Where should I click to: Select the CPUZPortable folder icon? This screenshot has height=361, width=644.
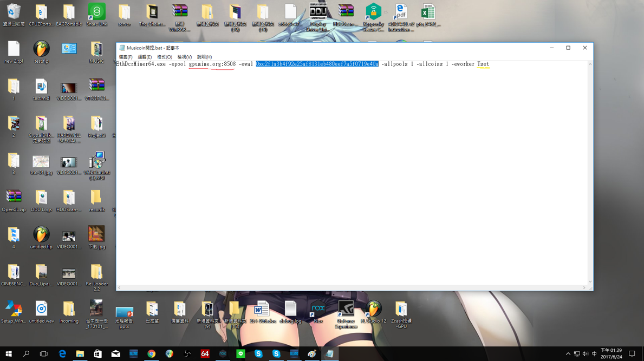click(41, 15)
